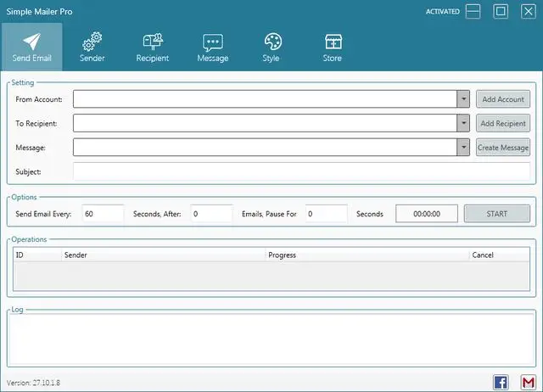Click the Facebook icon at bottom
543x392 pixels.
pyautogui.click(x=501, y=383)
